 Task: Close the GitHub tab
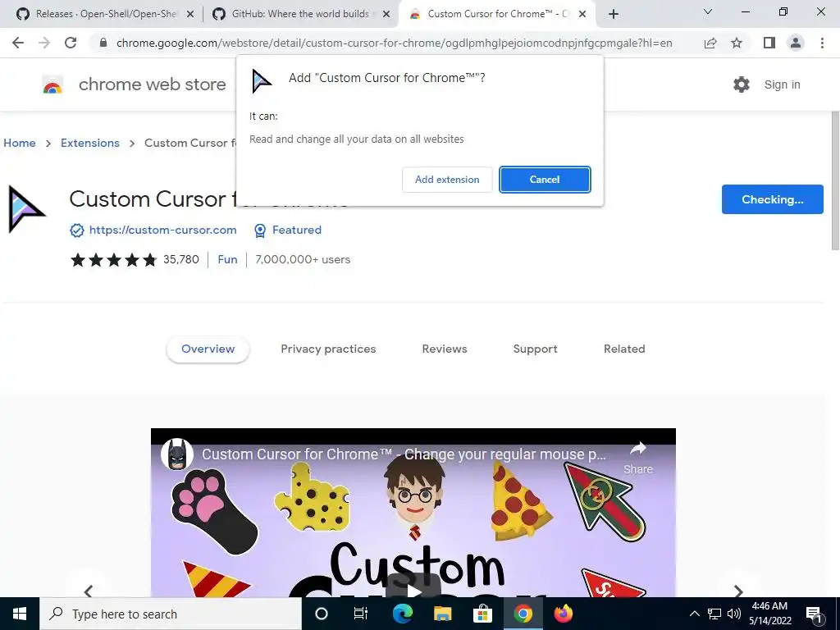(386, 15)
